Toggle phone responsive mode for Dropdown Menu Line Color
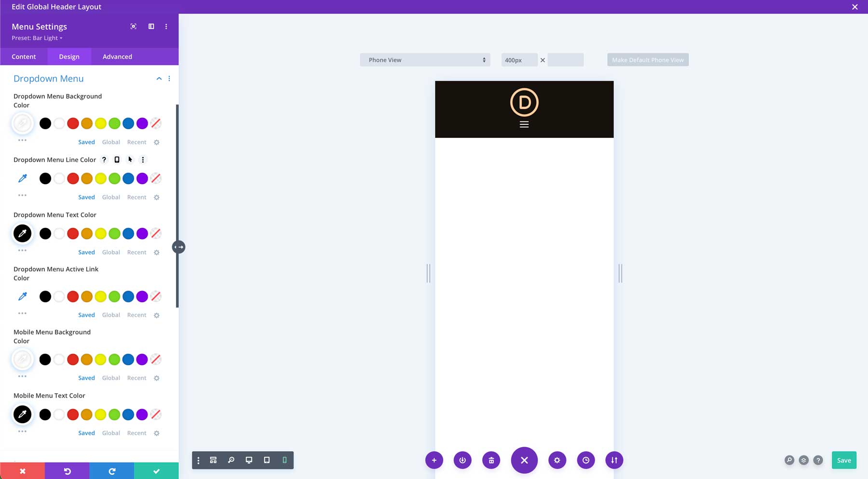Image resolution: width=868 pixels, height=479 pixels. [x=117, y=160]
